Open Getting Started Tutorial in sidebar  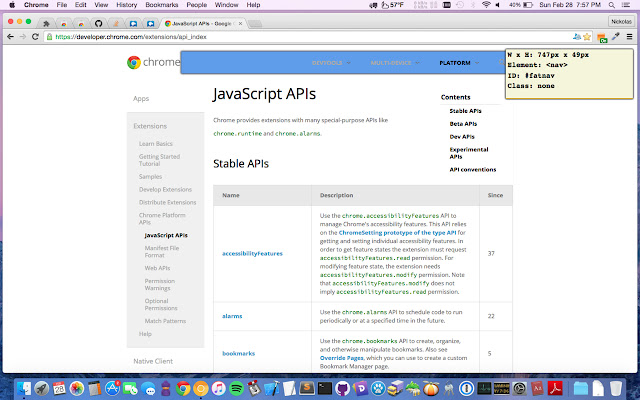pos(161,160)
